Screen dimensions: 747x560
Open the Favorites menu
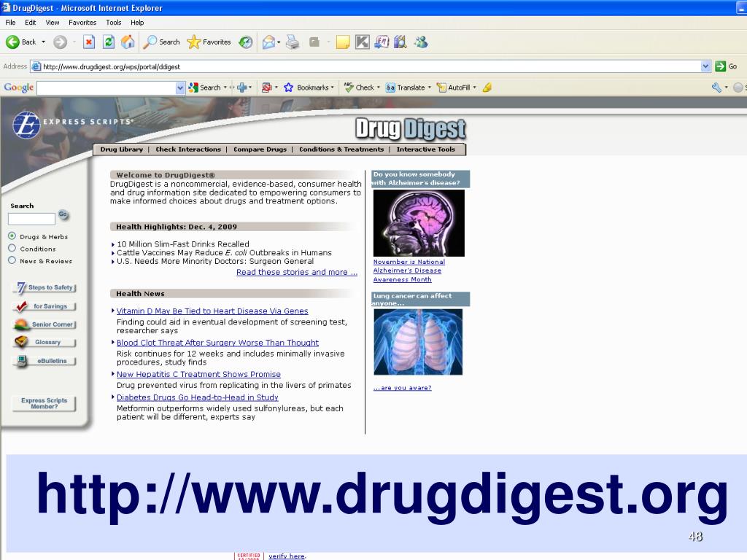point(82,23)
